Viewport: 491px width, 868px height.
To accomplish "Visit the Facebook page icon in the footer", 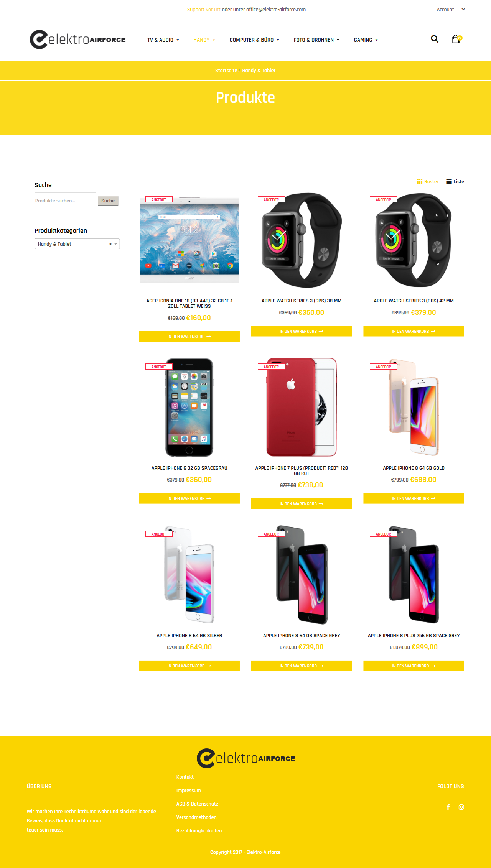I will (x=448, y=807).
